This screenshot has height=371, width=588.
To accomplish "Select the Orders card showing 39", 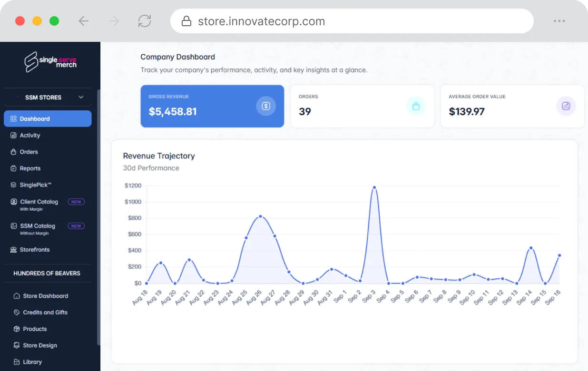I will pos(363,106).
